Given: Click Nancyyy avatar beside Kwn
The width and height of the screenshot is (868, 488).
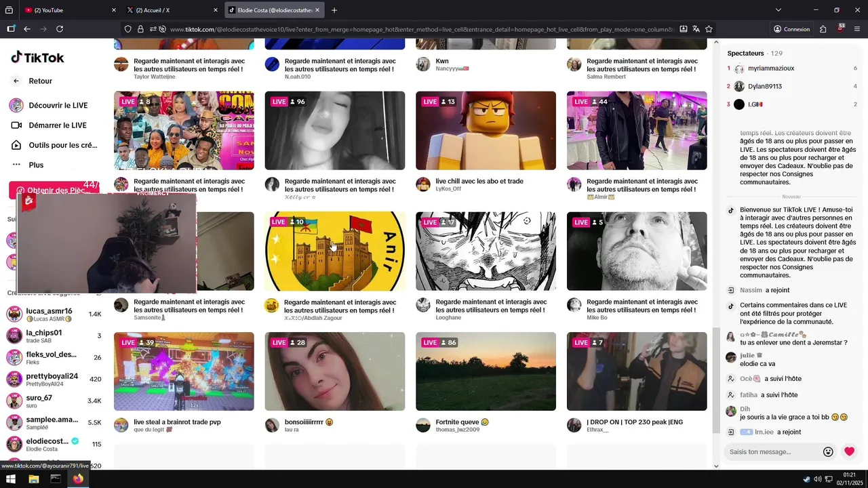Looking at the screenshot, I should click(x=423, y=64).
